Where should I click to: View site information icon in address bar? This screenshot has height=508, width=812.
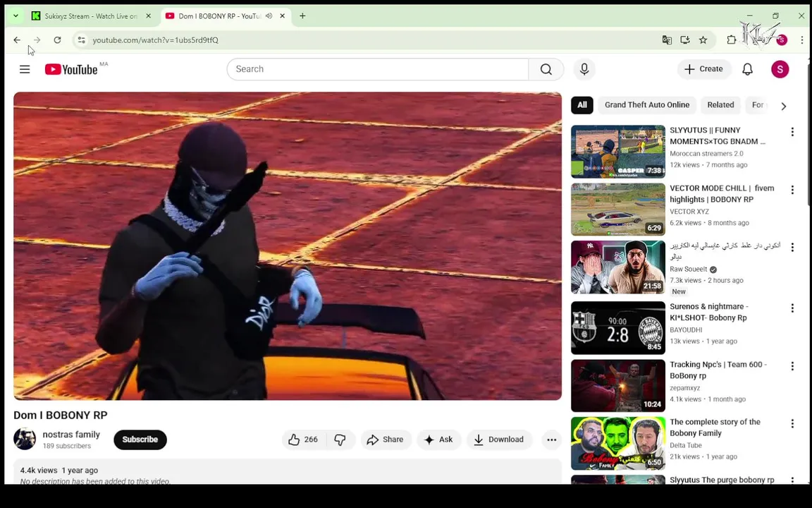click(81, 40)
